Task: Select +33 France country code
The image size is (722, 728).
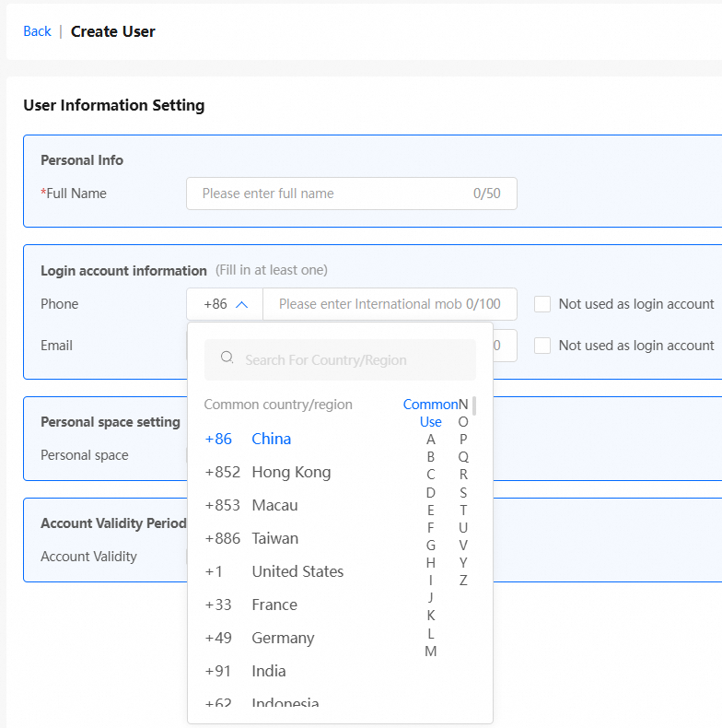Action: (x=276, y=605)
